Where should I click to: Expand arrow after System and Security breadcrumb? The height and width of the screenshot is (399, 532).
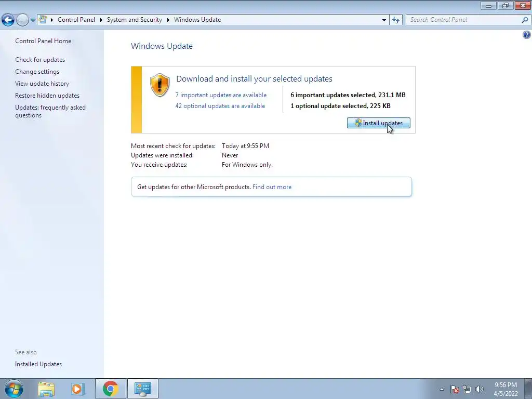[x=168, y=20]
